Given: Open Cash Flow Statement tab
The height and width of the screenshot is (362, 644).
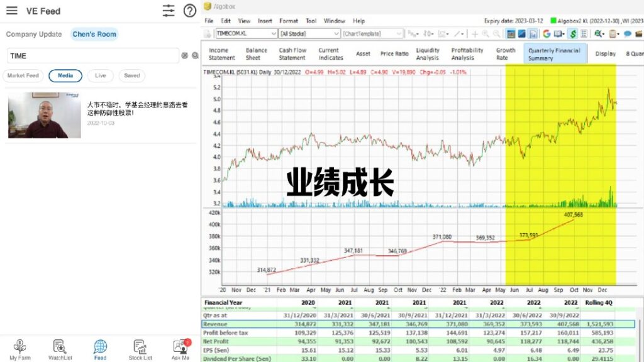Looking at the screenshot, I should 292,54.
